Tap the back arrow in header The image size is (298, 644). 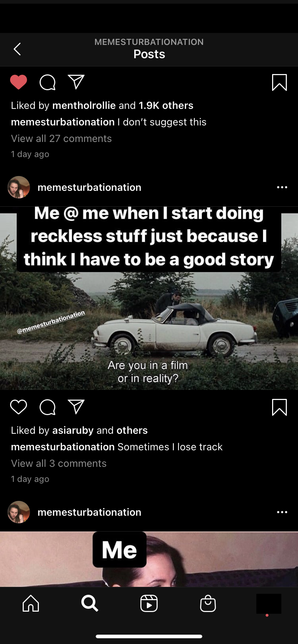17,49
